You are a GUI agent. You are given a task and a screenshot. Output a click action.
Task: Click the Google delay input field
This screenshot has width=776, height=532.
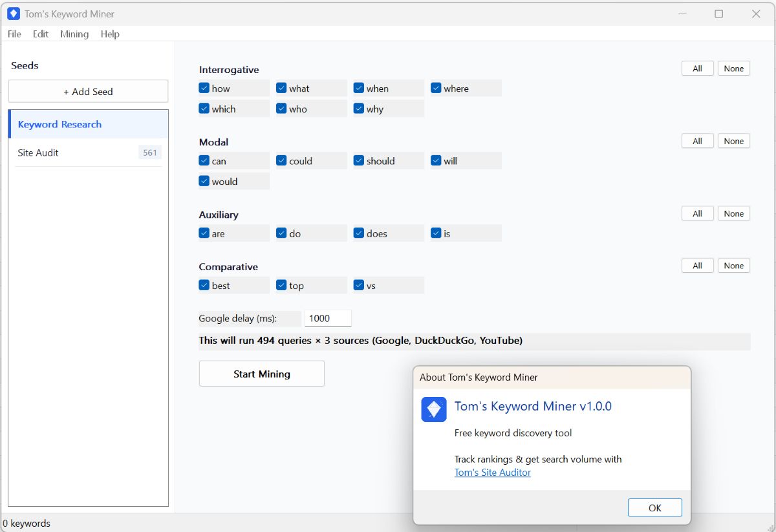[327, 318]
